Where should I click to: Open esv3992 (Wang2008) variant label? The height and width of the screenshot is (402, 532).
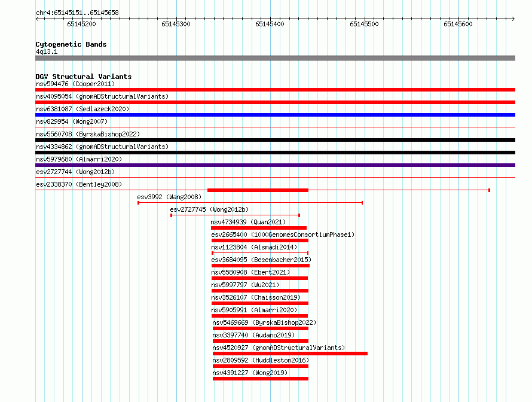(169, 197)
